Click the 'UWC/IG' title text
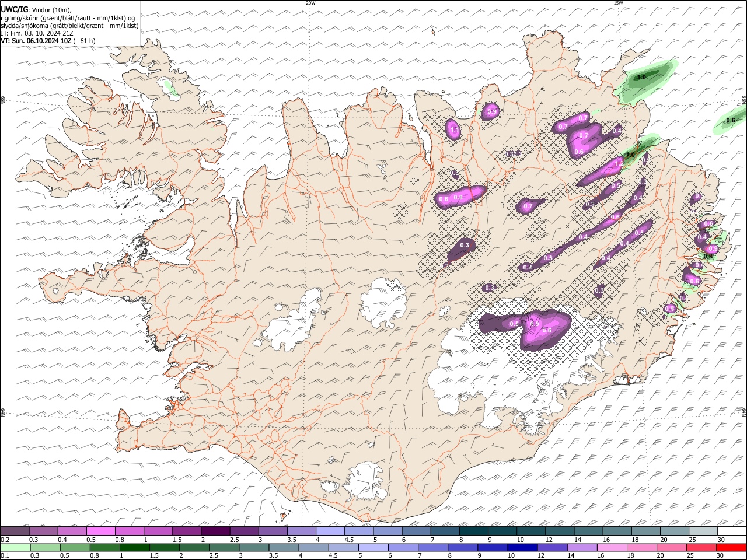 [14, 9]
